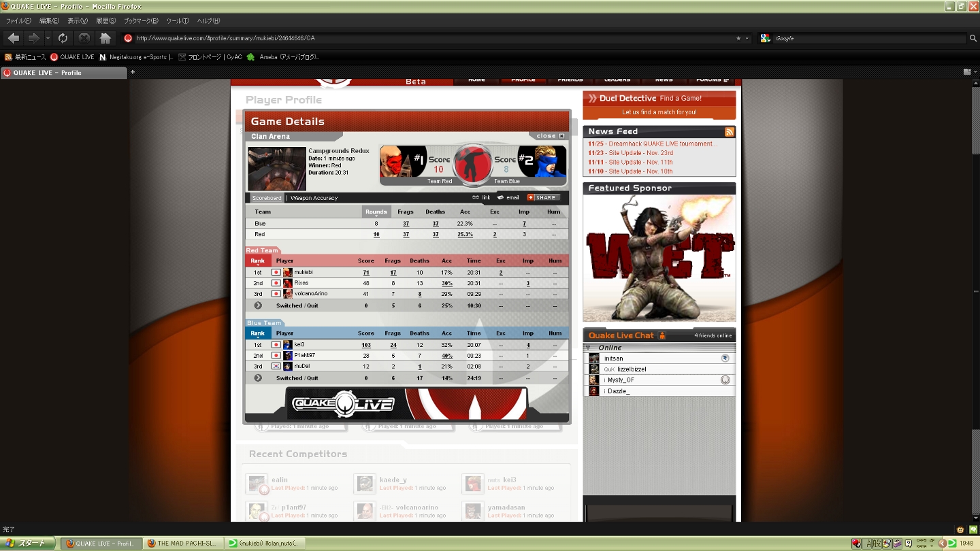The width and height of the screenshot is (980, 551).
Task: Open the browser home page icon
Action: point(105,38)
